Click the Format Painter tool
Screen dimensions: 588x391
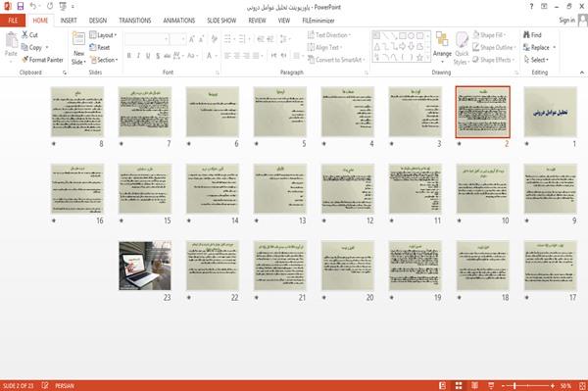point(42,60)
